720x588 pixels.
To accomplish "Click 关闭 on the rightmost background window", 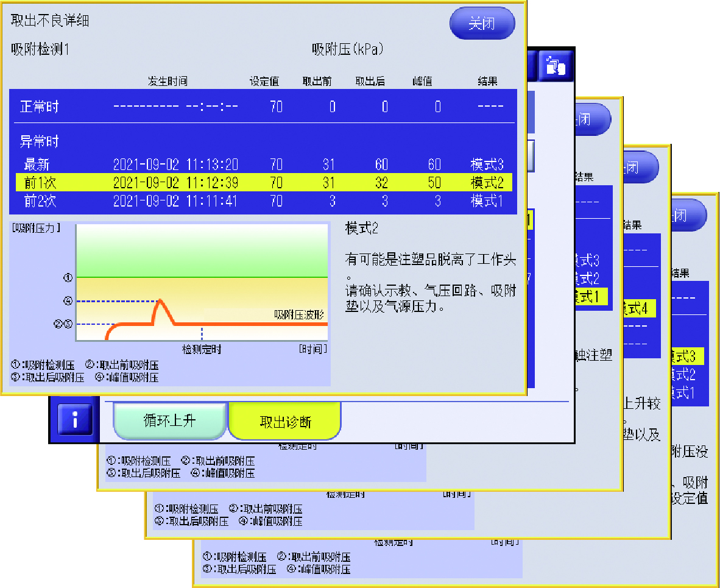I will (x=689, y=214).
